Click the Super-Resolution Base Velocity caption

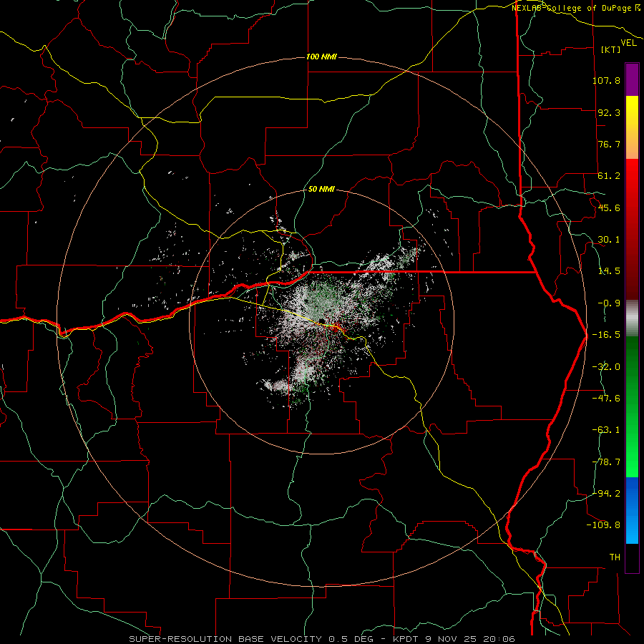coord(321,639)
